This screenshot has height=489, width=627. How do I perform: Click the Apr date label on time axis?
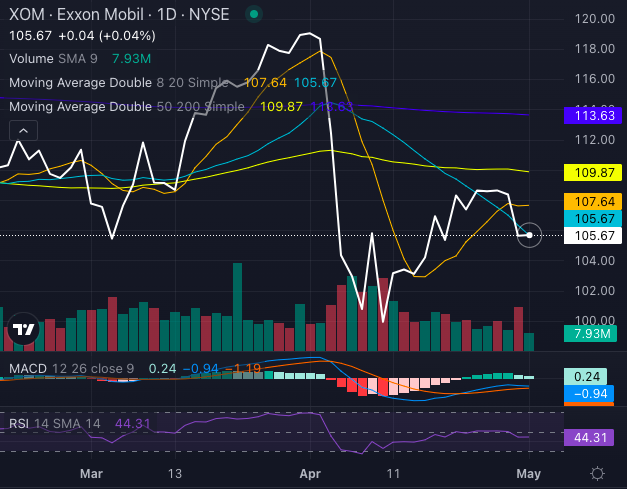pos(310,474)
